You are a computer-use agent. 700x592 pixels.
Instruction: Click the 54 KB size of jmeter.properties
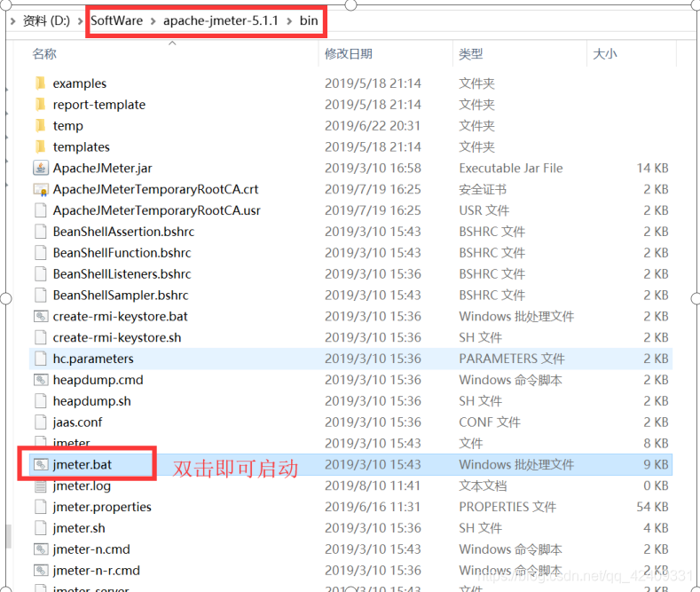point(652,507)
